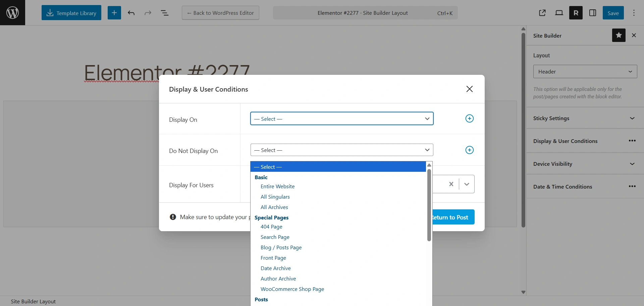This screenshot has width=644, height=306.
Task: Open the Template Library
Action: 71,13
